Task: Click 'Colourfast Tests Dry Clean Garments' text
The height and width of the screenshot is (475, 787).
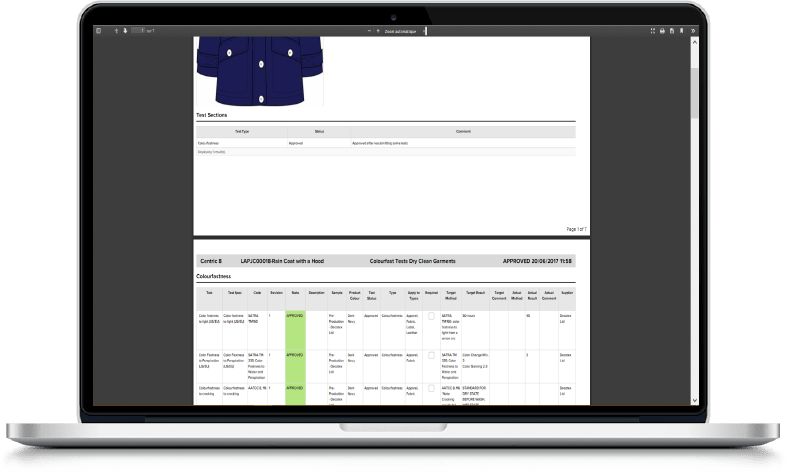Action: point(413,261)
